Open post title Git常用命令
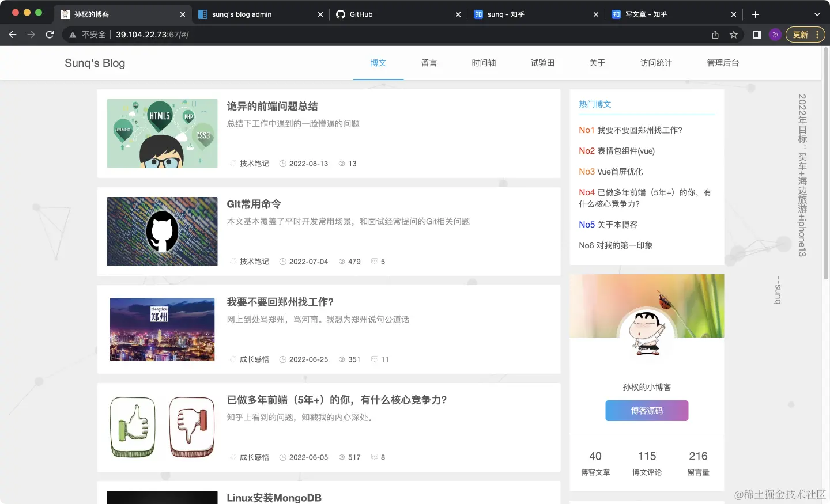Screen dimensions: 830x504 coord(254,204)
